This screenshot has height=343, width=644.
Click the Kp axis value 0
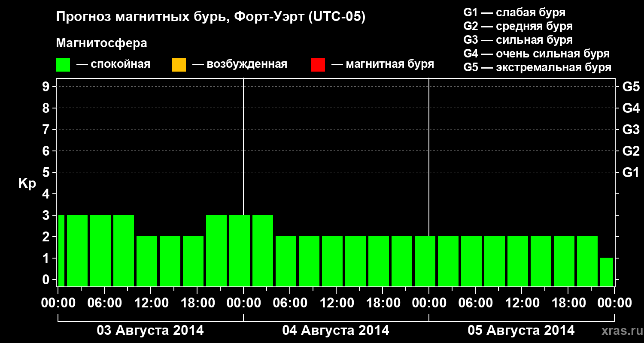point(47,280)
